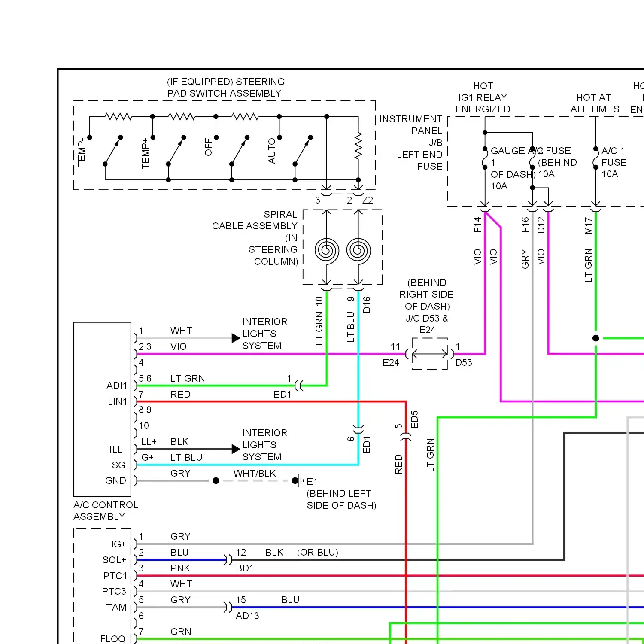Image resolution: width=644 pixels, height=644 pixels.
Task: Select the "SPIRAL CABLE ASSEMBLY" label
Action: point(255,220)
